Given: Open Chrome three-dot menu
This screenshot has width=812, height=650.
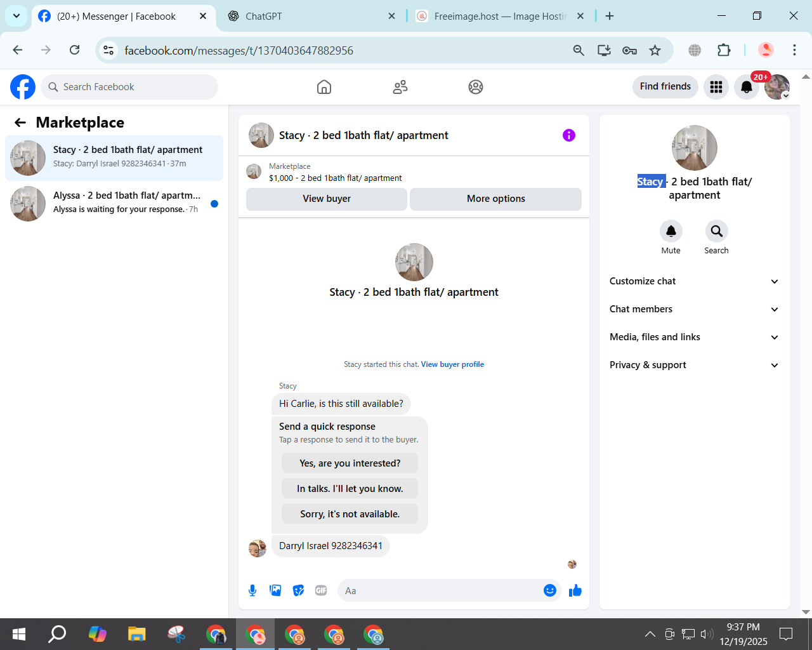Looking at the screenshot, I should [x=794, y=50].
